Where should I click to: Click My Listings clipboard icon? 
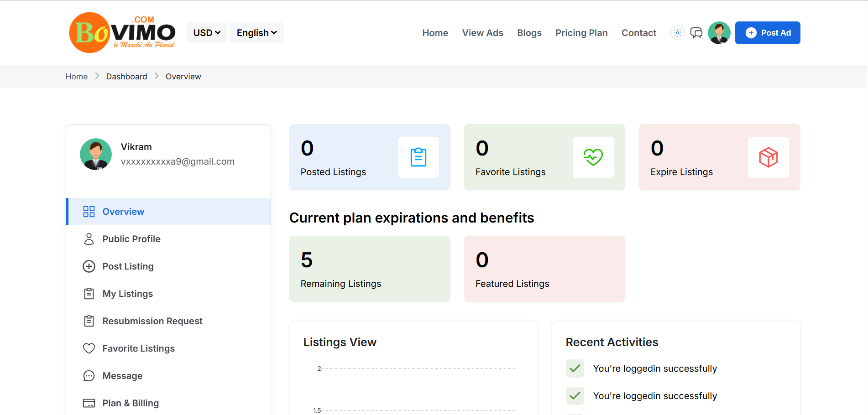pyautogui.click(x=89, y=294)
